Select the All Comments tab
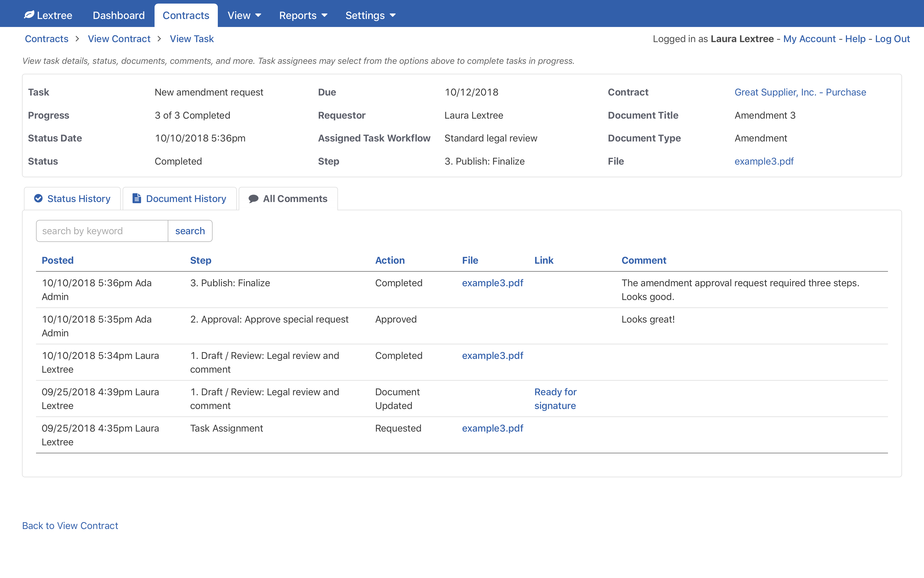Viewport: 924px width, 578px height. tap(288, 198)
